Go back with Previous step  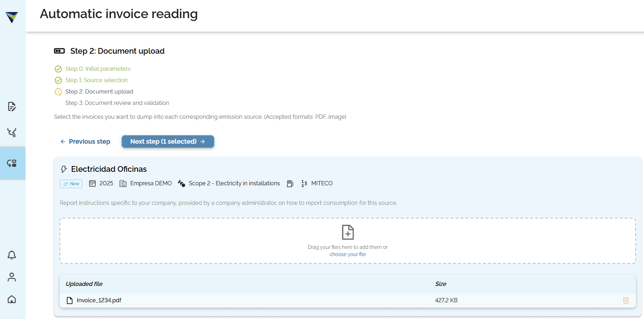85,142
